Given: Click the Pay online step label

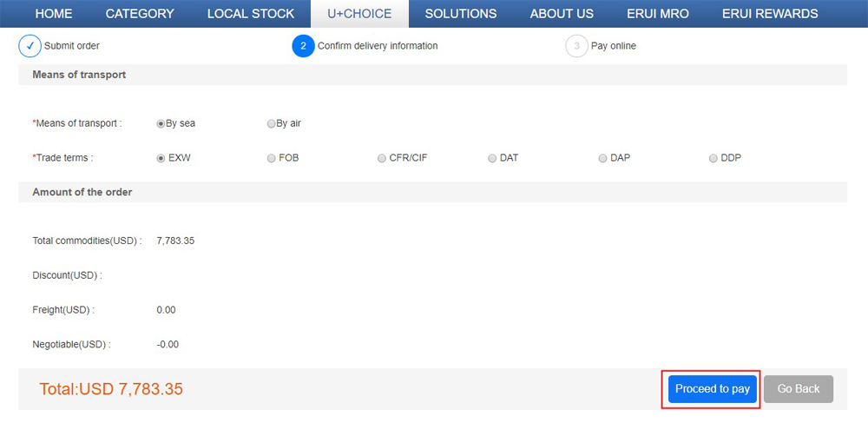Looking at the screenshot, I should [614, 46].
